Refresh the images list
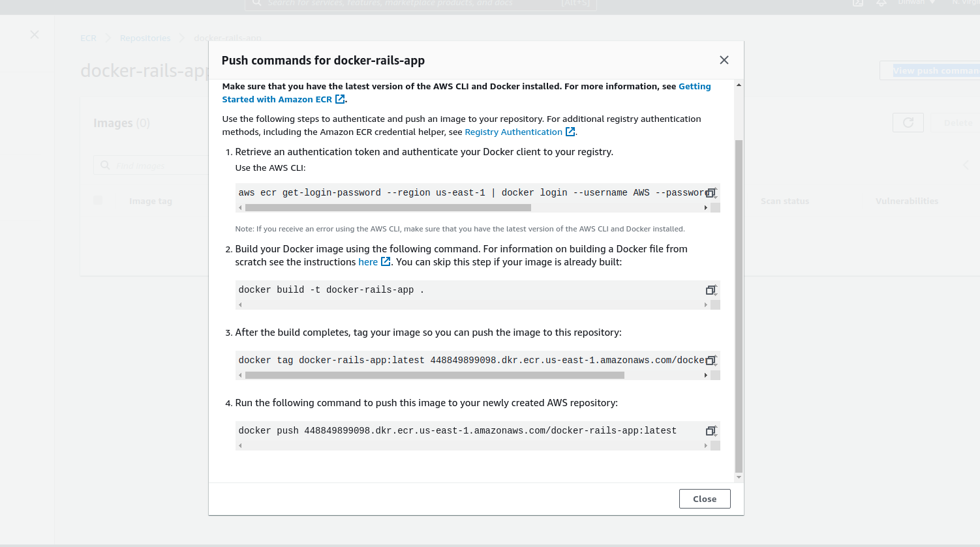 point(908,123)
